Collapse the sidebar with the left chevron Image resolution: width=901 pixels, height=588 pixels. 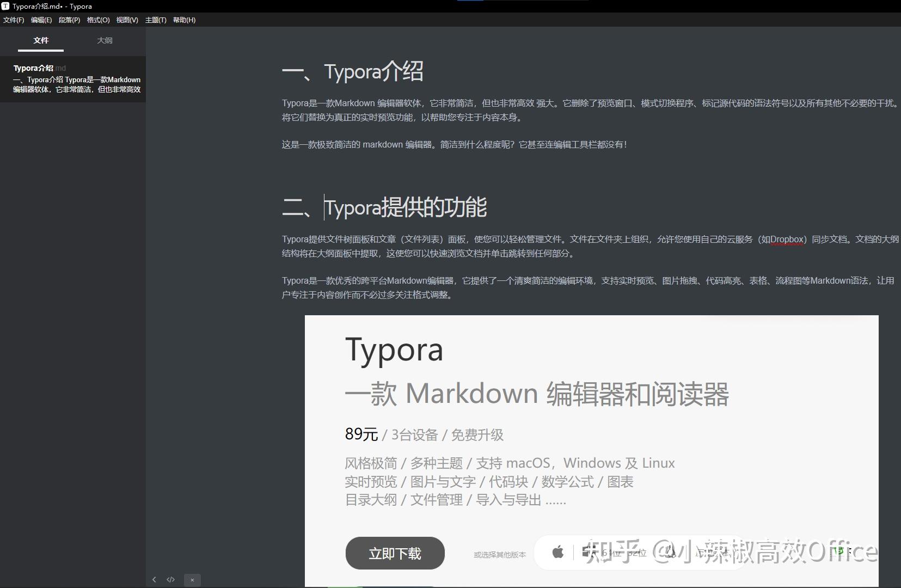[154, 580]
